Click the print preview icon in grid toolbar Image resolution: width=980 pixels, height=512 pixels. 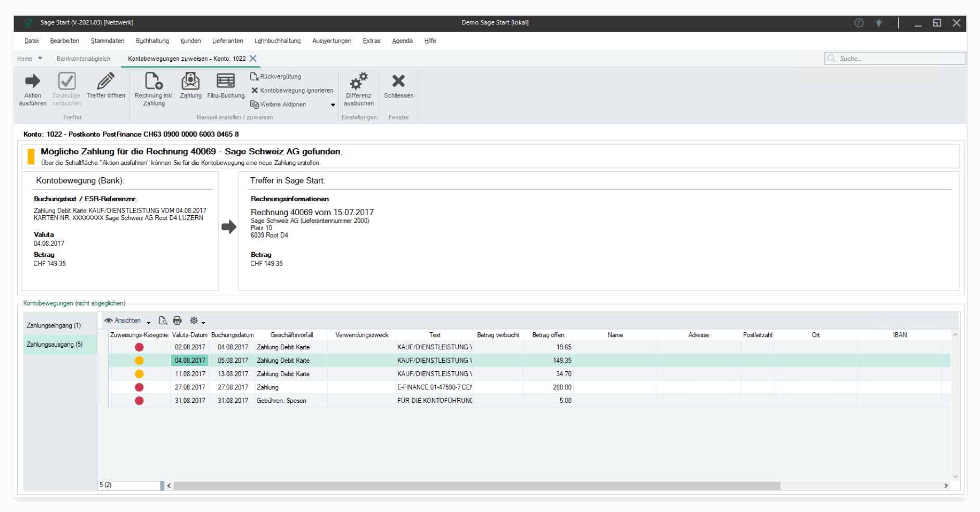click(163, 321)
